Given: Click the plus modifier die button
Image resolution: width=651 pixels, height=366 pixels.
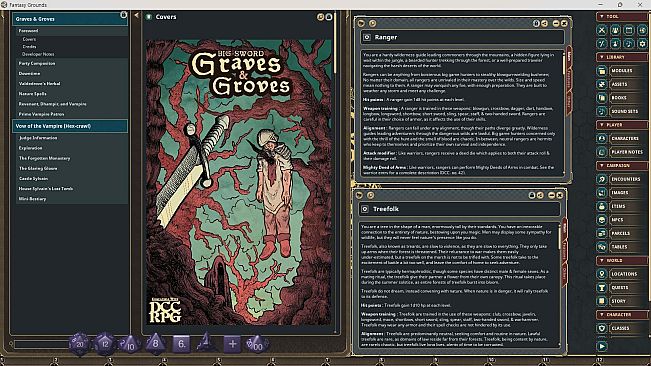Looking at the screenshot, I should coord(232,344).
